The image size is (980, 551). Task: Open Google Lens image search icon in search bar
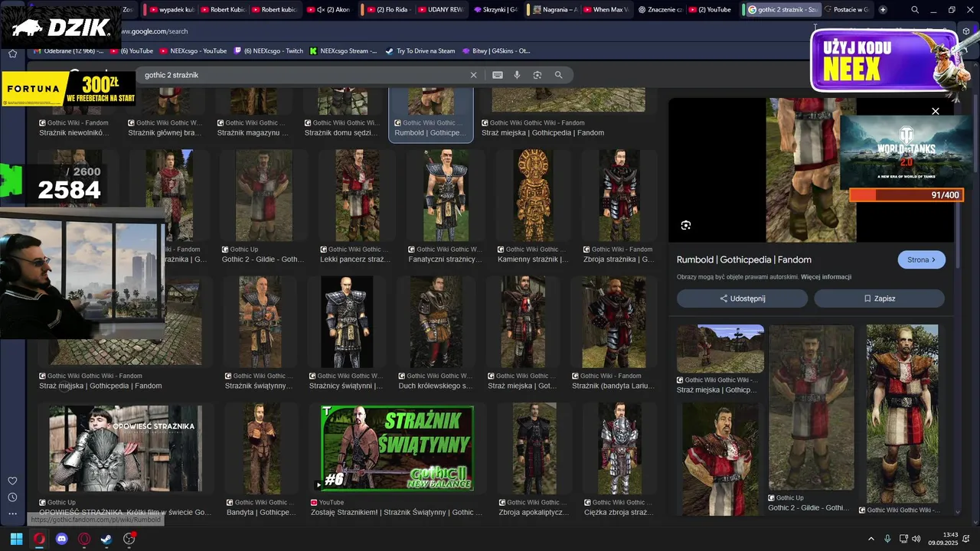[x=537, y=75]
